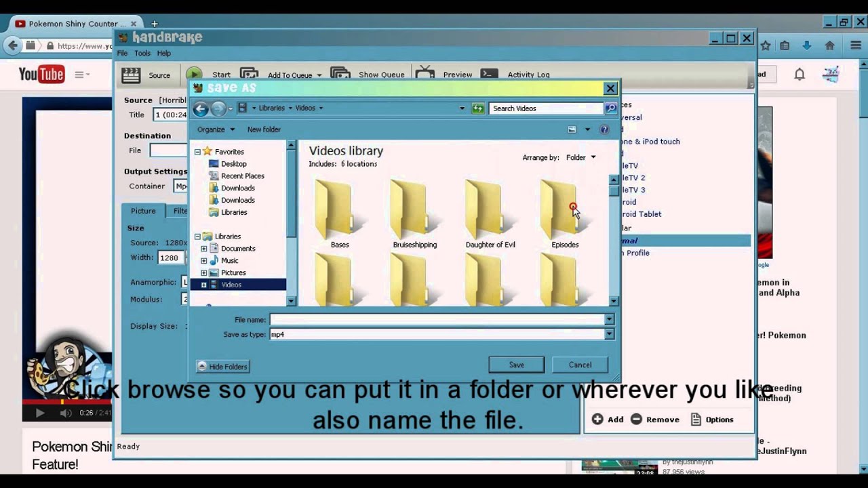Click Hide Folders button
Image resolution: width=868 pixels, height=488 pixels.
223,367
